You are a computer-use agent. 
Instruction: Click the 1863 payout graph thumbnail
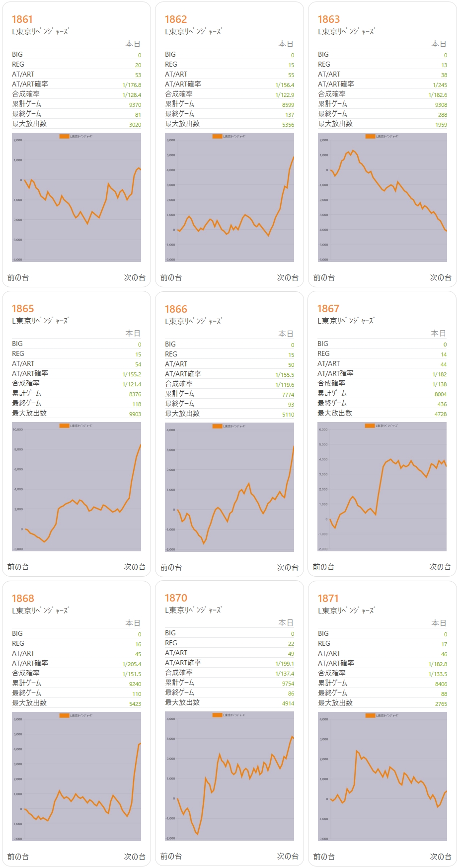coord(382,197)
